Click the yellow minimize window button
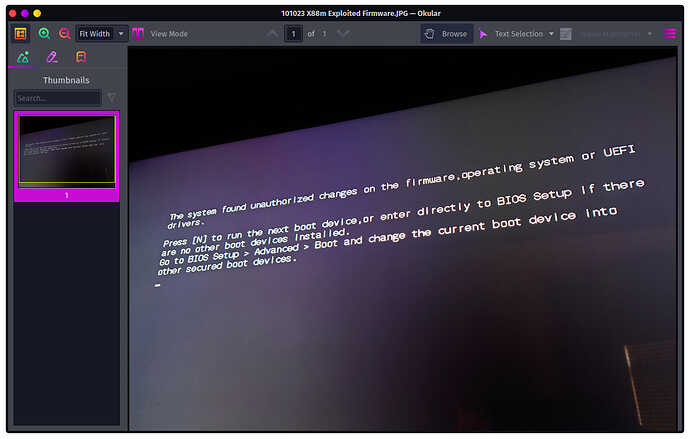The image size is (690, 439). coord(25,12)
